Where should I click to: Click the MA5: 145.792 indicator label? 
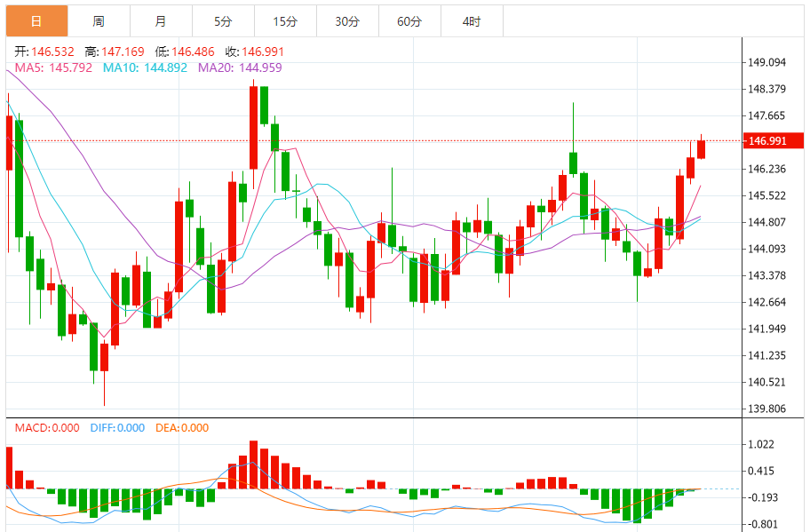[53, 67]
